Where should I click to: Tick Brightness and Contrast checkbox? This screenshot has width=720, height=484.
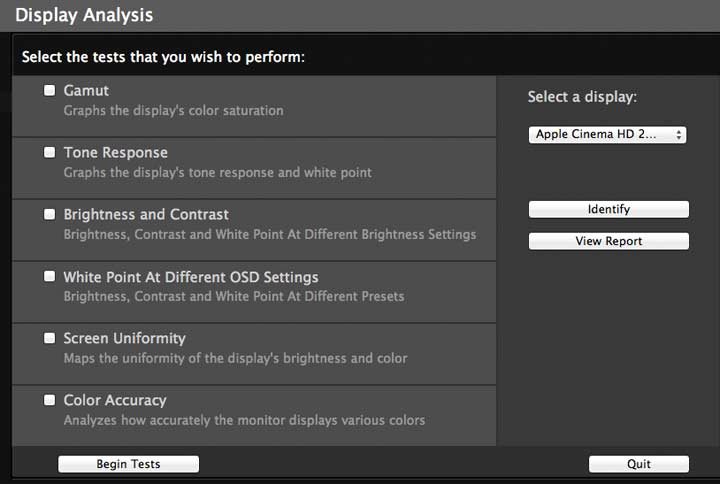click(x=50, y=214)
